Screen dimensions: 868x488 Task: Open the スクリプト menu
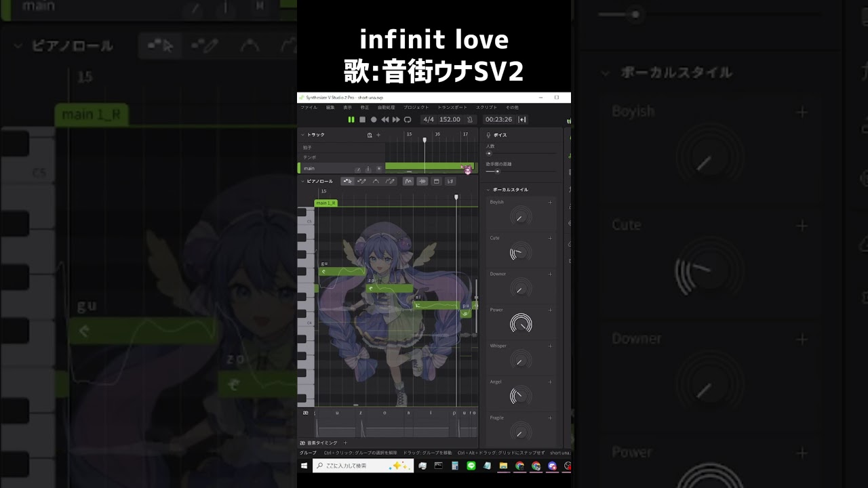[x=486, y=107]
